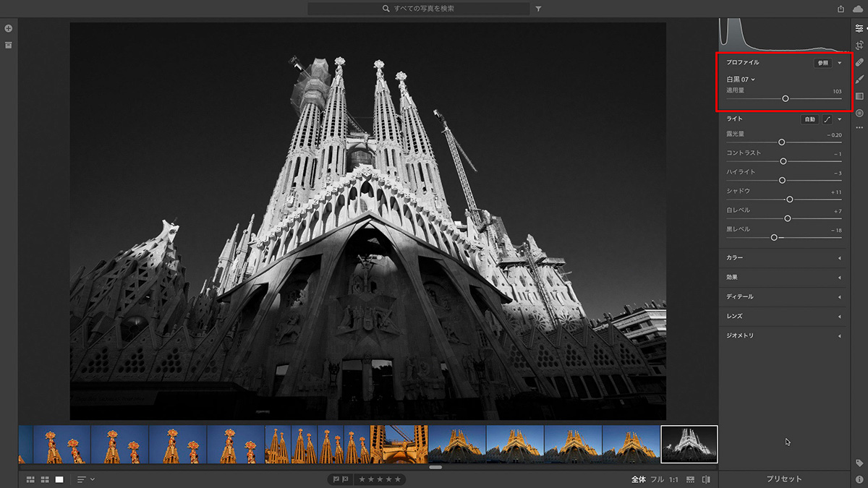This screenshot has width=868, height=488.
Task: Open the 白黒 07 profile dropdown
Action: tap(741, 80)
